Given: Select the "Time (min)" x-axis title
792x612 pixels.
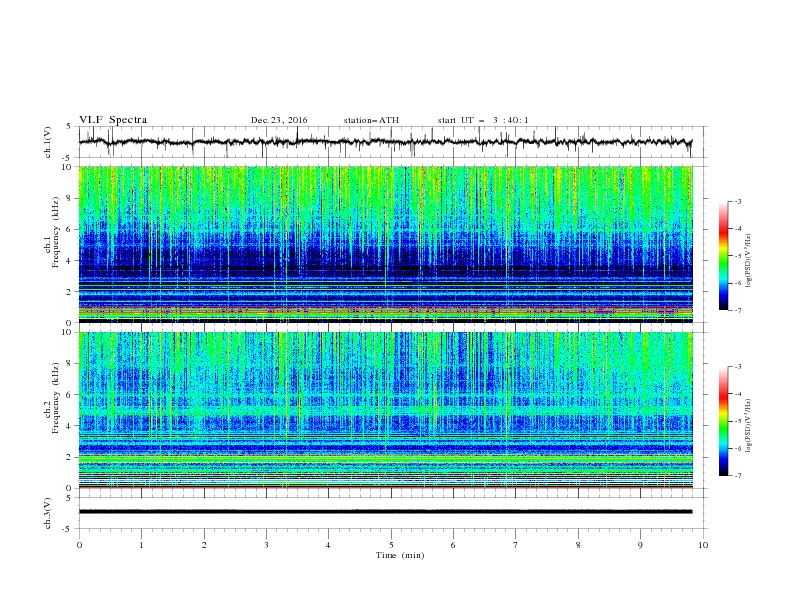Looking at the screenshot, I should (x=400, y=555).
